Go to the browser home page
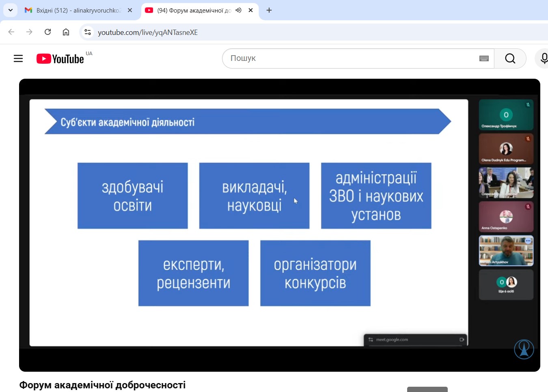The width and height of the screenshot is (548, 392). [x=66, y=32]
